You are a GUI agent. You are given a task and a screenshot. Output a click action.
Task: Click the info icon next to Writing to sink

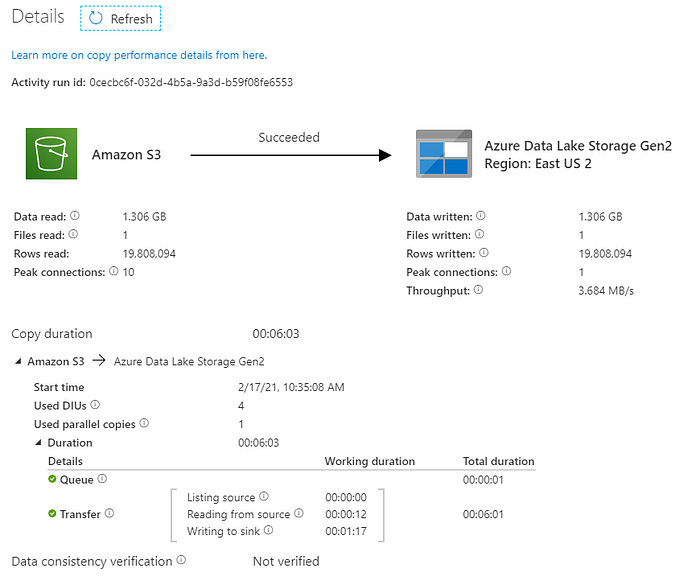268,530
